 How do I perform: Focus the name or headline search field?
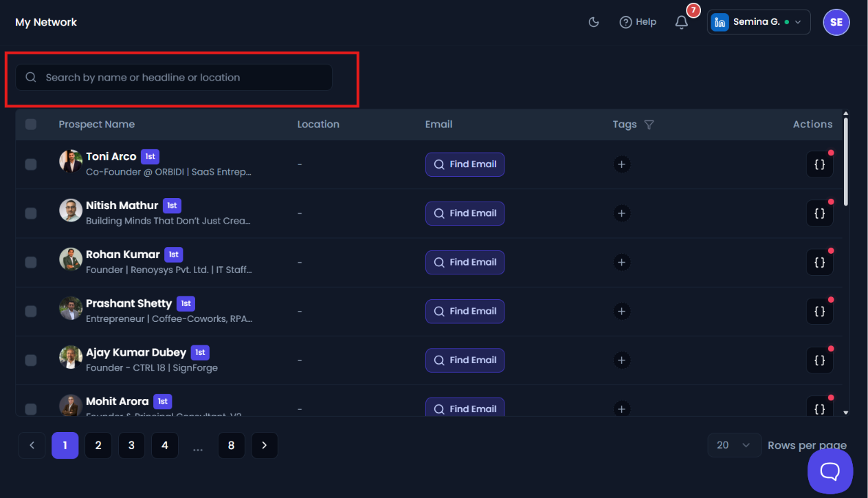click(174, 78)
